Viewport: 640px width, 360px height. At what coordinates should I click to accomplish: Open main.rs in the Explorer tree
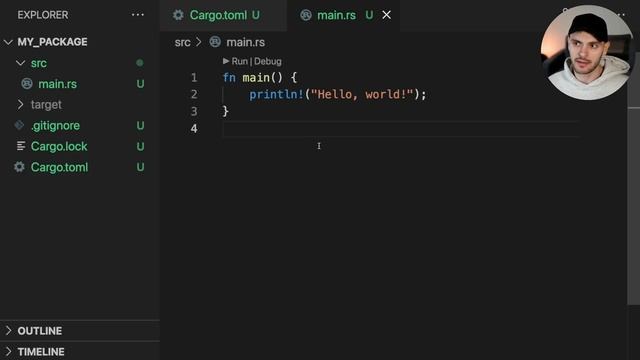pyautogui.click(x=58, y=84)
